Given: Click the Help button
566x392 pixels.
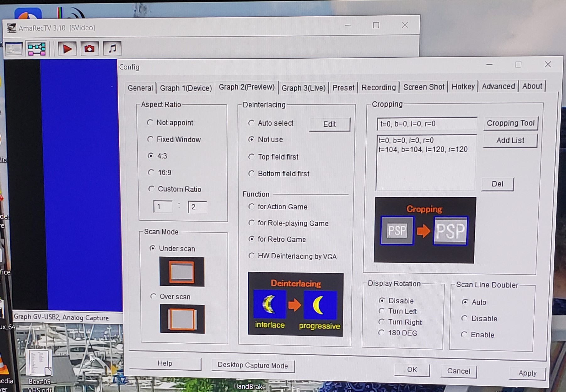Looking at the screenshot, I should pyautogui.click(x=165, y=363).
